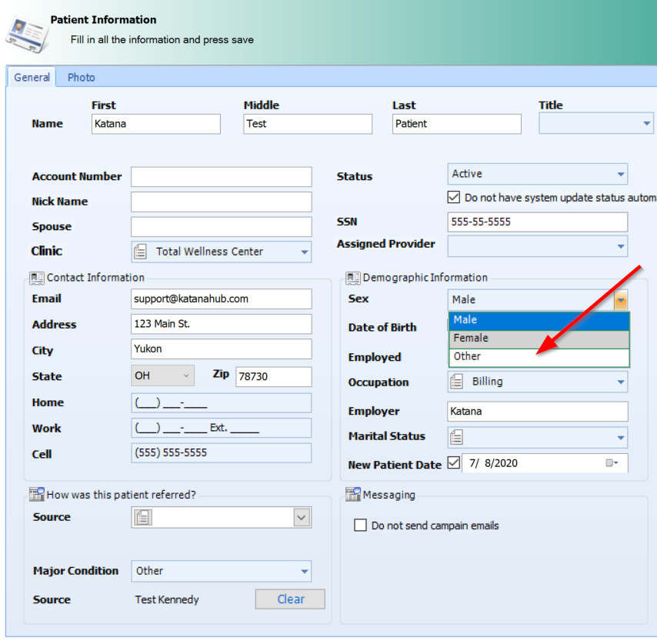Toggle Do not send campaign emails checkbox
The height and width of the screenshot is (644, 657).
coord(360,526)
